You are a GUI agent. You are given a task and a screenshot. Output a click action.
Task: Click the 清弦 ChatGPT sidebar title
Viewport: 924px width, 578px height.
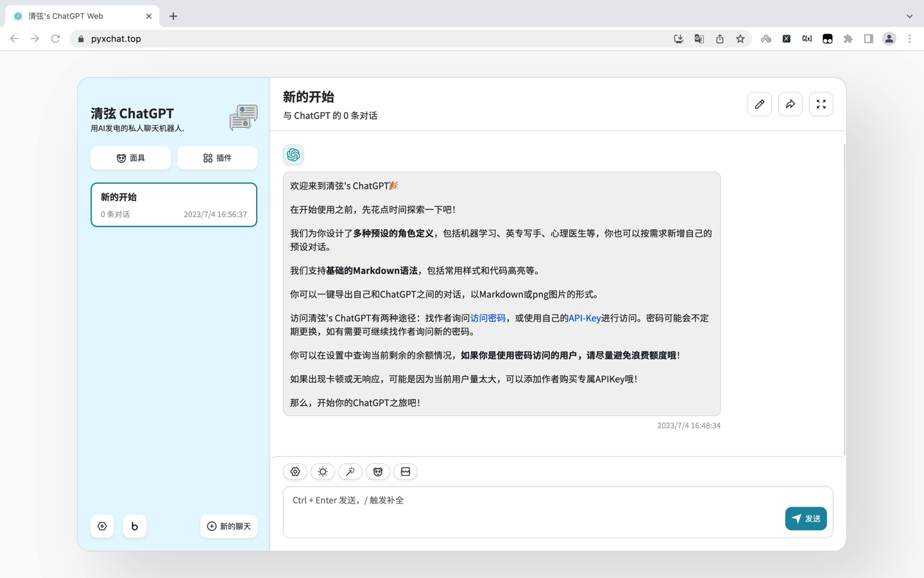[132, 113]
